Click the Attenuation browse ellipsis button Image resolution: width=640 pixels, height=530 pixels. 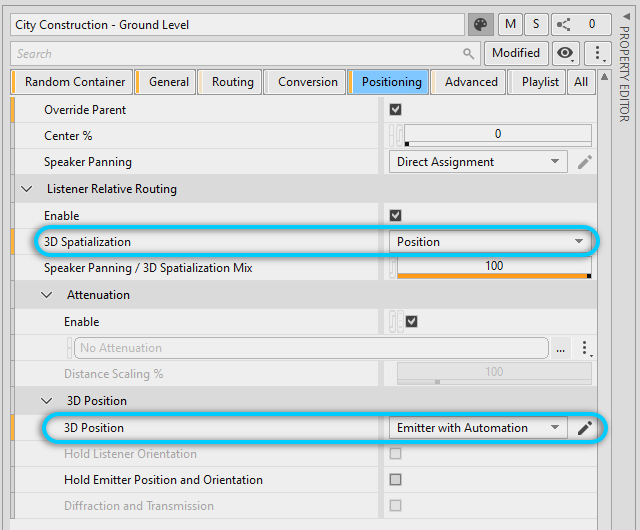point(562,348)
